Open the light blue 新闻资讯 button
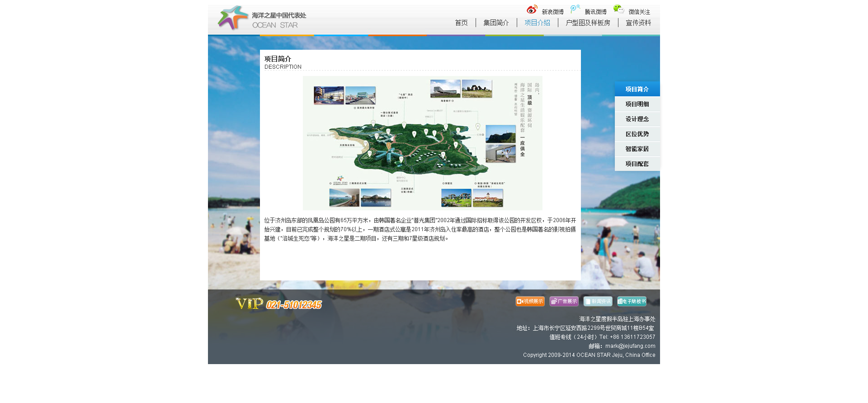868x403 pixels. [x=598, y=301]
